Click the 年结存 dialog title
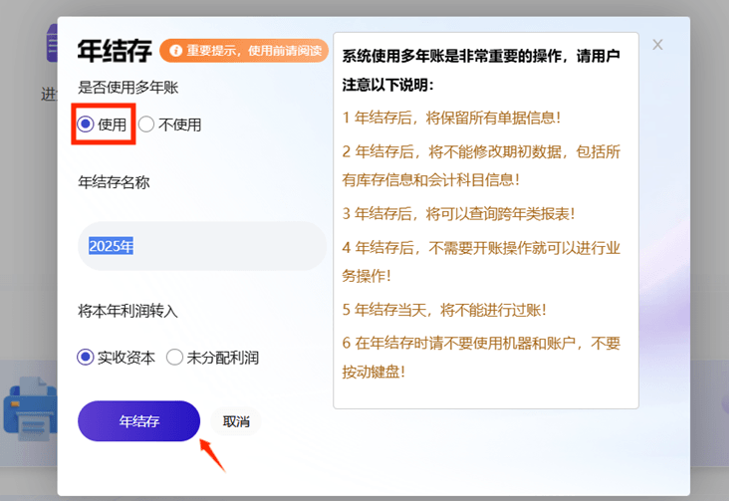Screen dimensions: 729x501 114,50
